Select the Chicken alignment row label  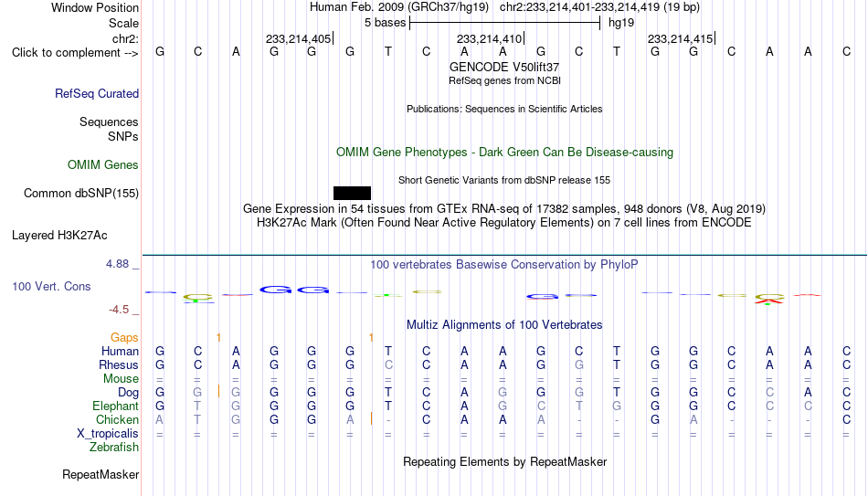pos(117,419)
